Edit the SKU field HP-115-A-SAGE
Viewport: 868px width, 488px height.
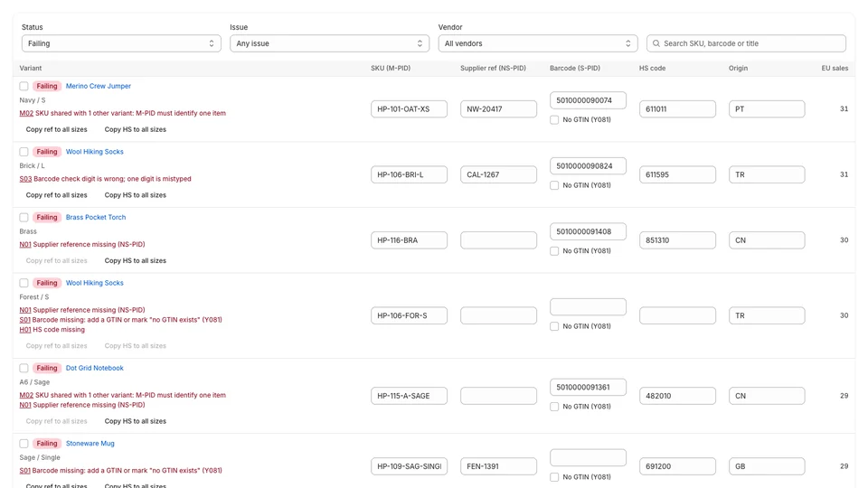click(x=409, y=396)
